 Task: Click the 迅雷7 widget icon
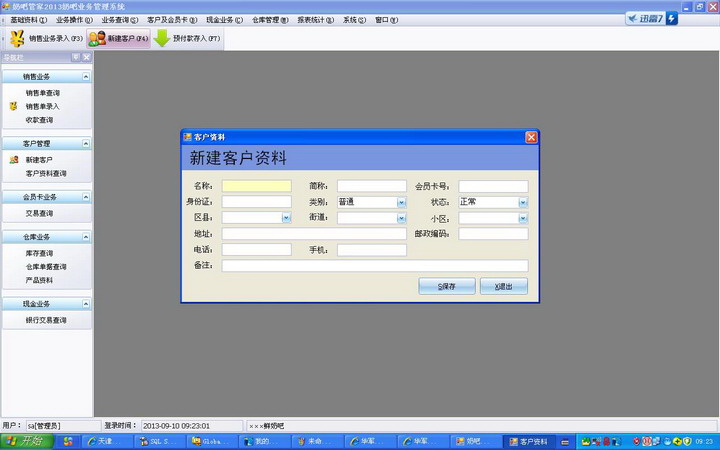pyautogui.click(x=652, y=18)
